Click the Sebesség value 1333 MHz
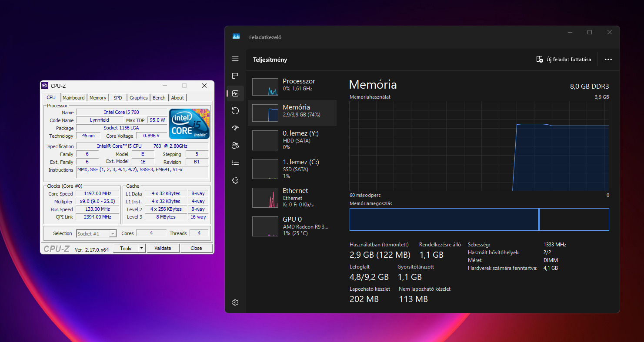This screenshot has height=342, width=644. point(555,245)
